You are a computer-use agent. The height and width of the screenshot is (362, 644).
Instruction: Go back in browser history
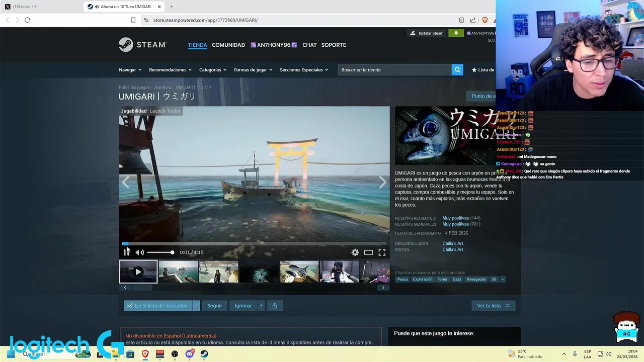pos(7,20)
